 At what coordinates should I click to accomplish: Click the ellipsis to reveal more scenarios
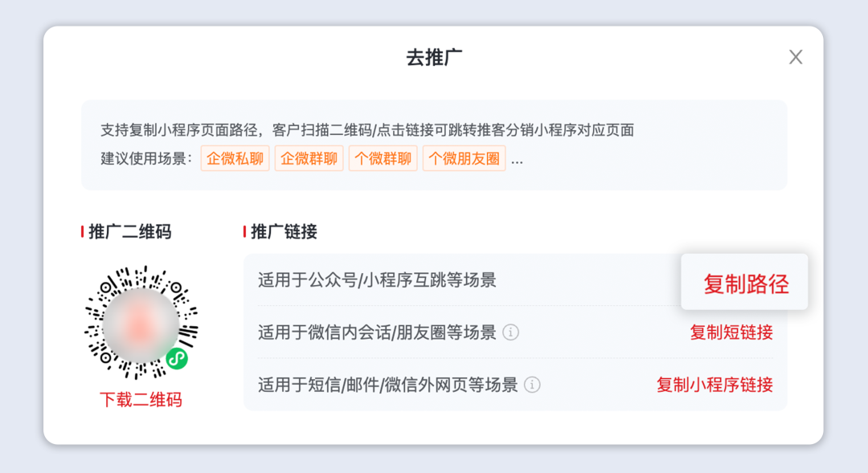click(x=517, y=158)
